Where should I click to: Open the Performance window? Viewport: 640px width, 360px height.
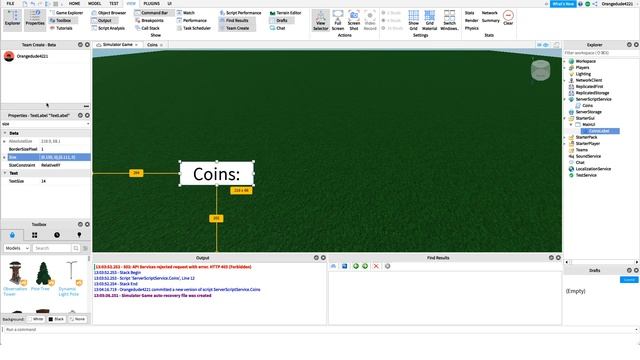coord(192,20)
